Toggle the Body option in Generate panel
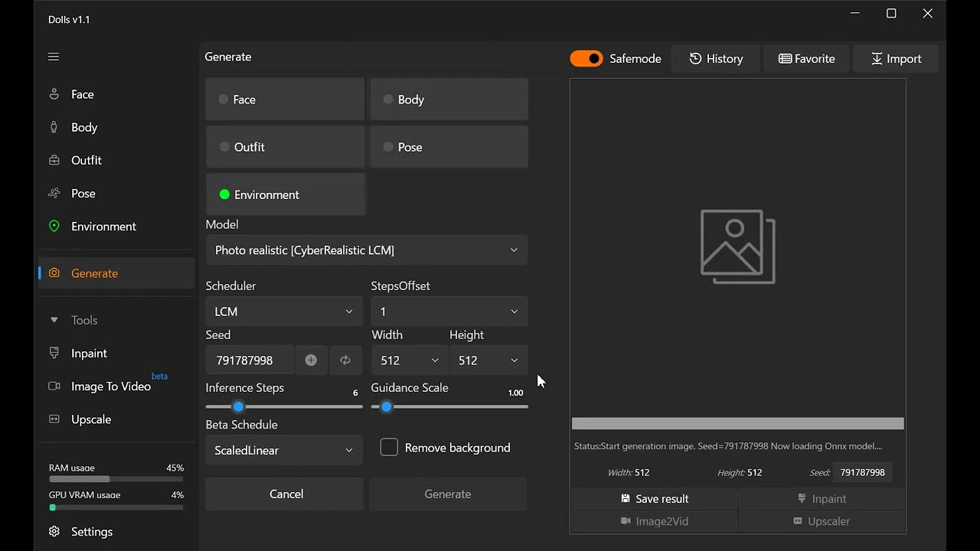The image size is (980, 551). [449, 99]
